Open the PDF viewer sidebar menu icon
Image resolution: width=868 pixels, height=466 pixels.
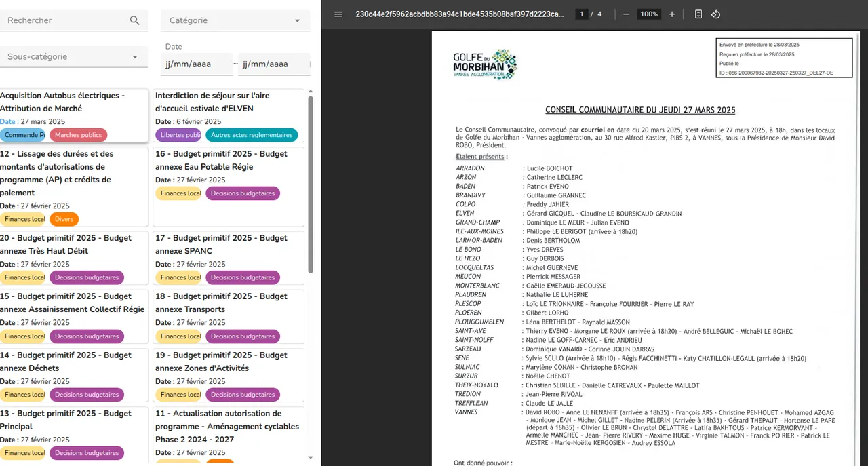(338, 14)
